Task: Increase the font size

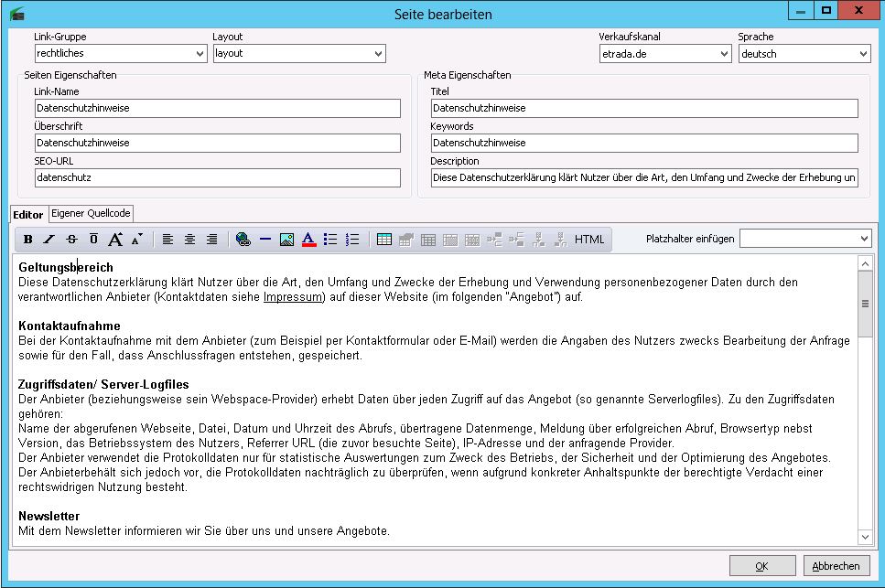Action: point(115,240)
